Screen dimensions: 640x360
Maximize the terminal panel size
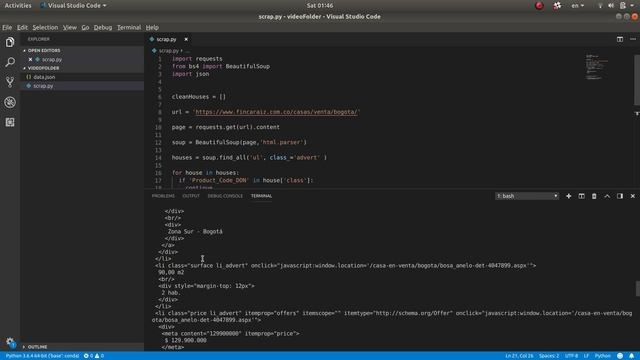[607, 196]
